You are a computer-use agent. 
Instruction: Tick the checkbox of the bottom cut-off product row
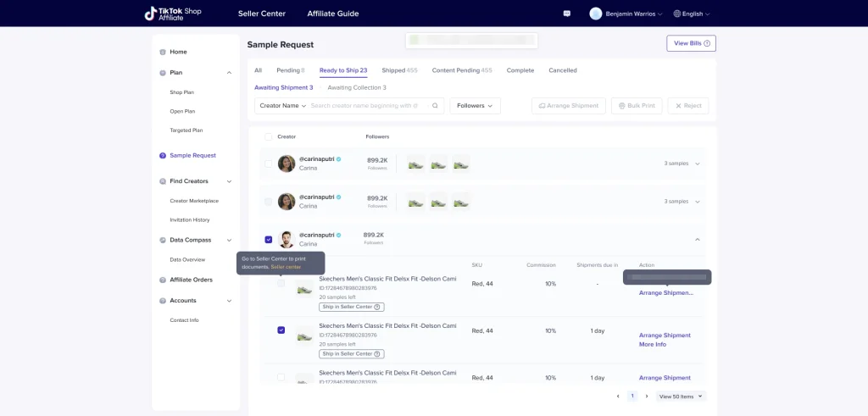(281, 377)
